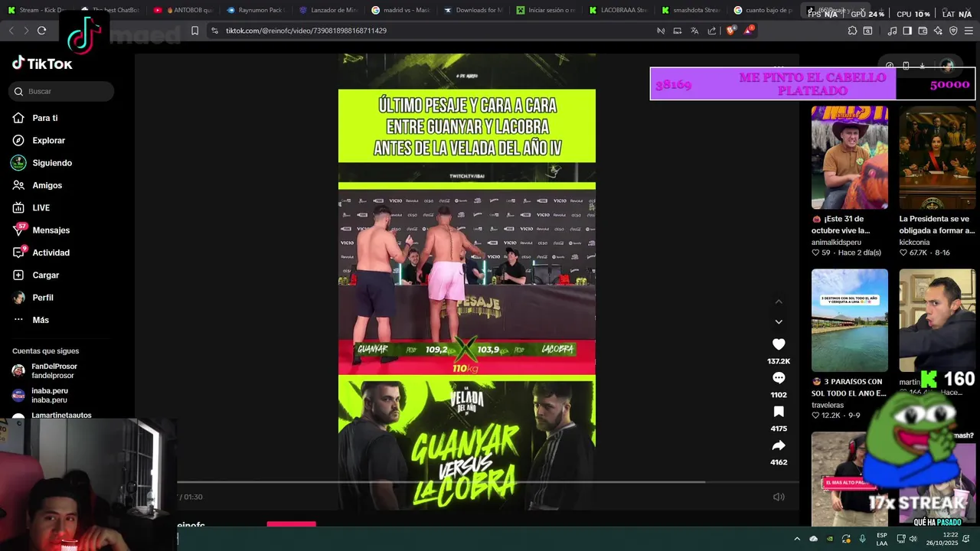Open the browser extensions puzzle icon
The width and height of the screenshot is (980, 551).
click(852, 31)
